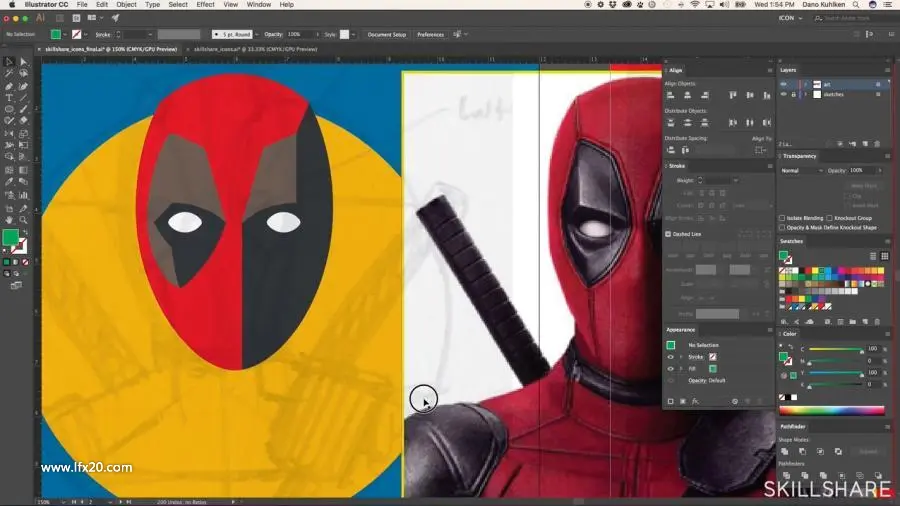This screenshot has width=900, height=506.
Task: Click horizontal align center icon in Align panel
Action: [688, 95]
